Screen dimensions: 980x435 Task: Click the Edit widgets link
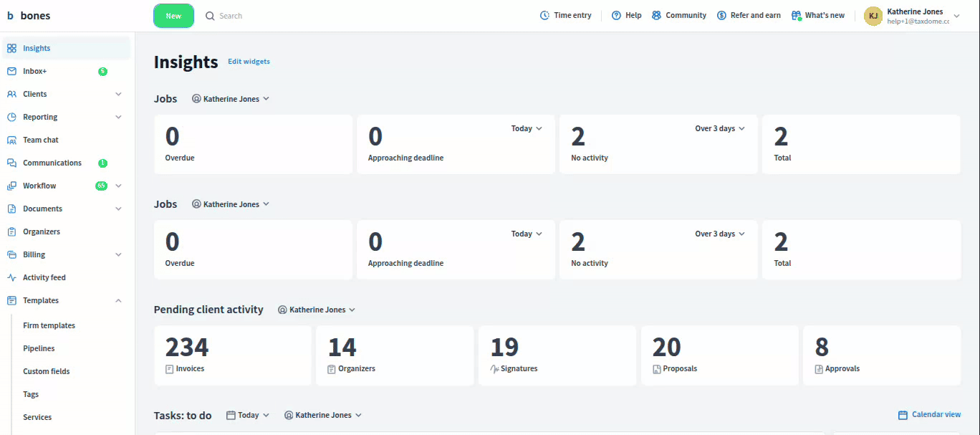pos(249,62)
